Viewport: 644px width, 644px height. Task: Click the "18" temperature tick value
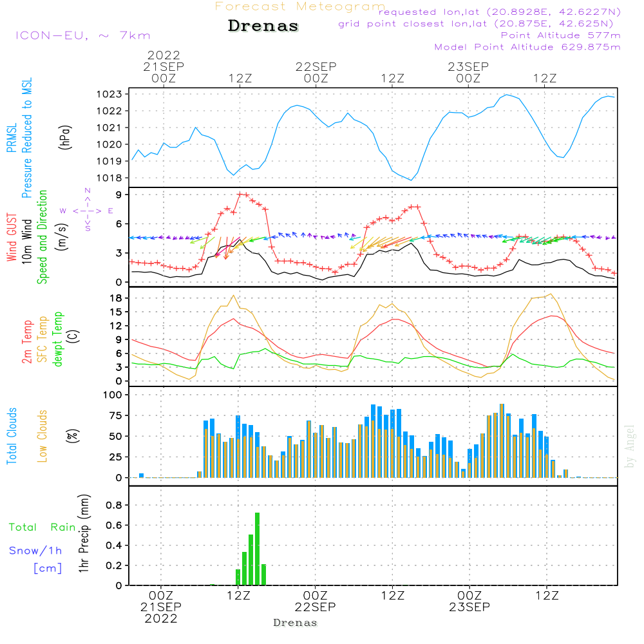tap(116, 298)
